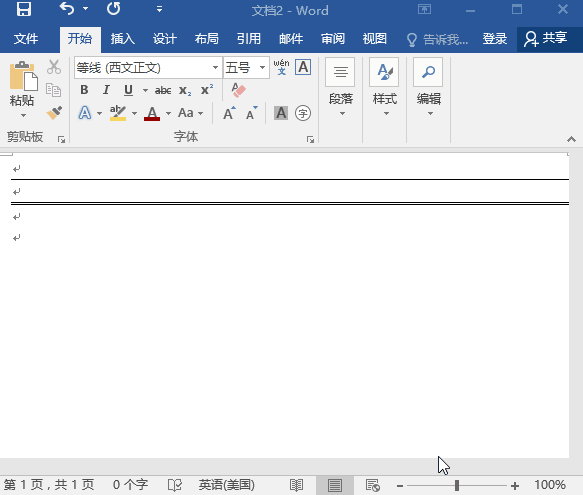The image size is (583, 495).
Task: Redo or repeat the last action
Action: point(114,9)
